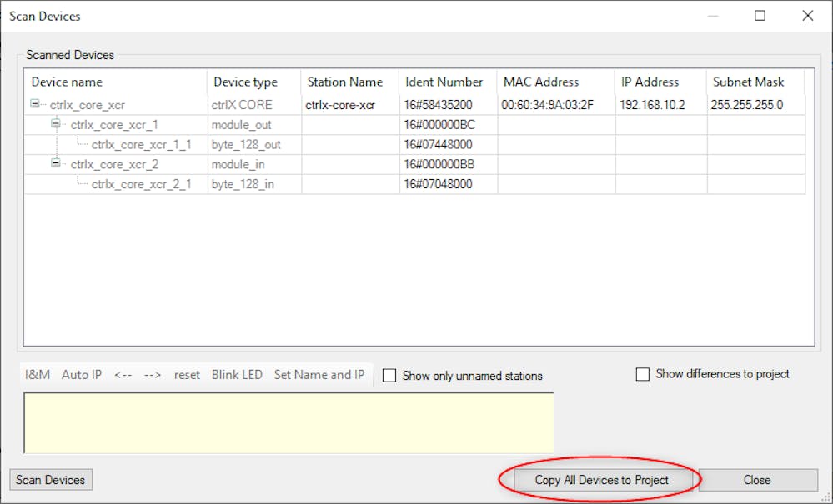
Task: Click ident number 16#000000BC cell
Action: click(x=449, y=125)
